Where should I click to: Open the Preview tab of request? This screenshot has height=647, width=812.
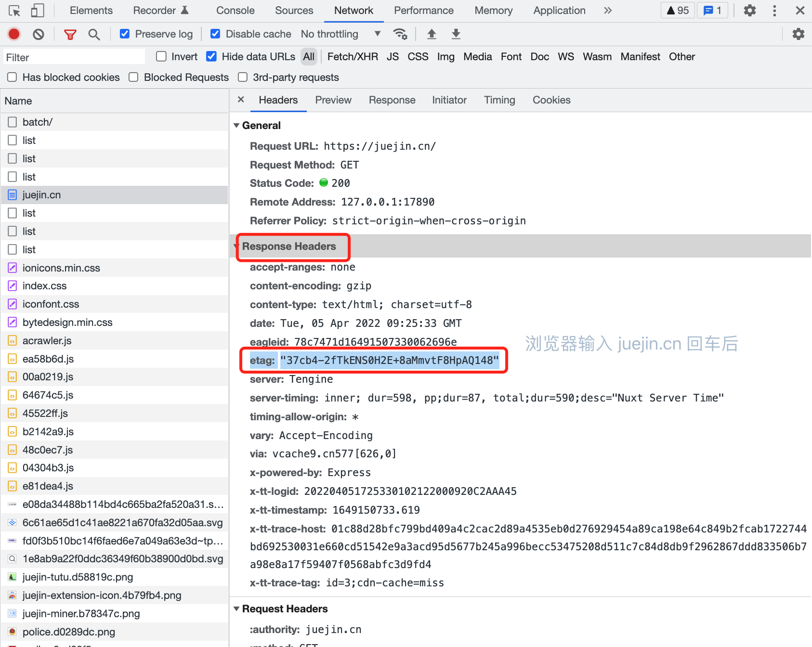point(333,100)
